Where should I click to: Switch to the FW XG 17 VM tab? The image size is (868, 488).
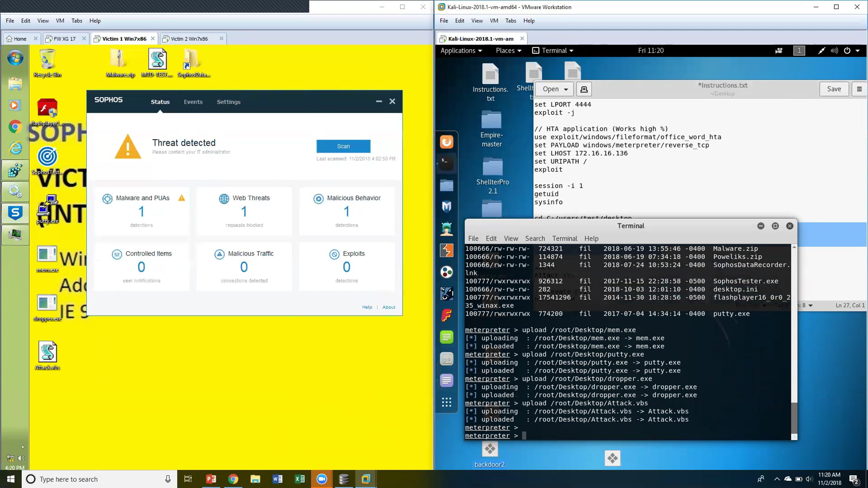65,39
